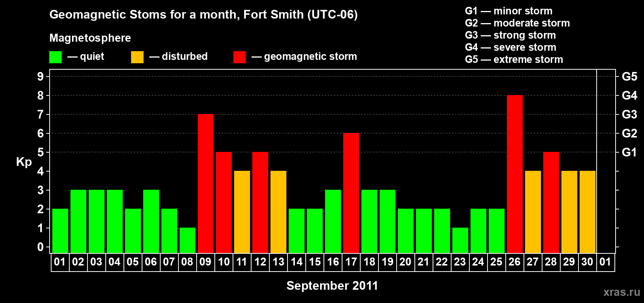The height and width of the screenshot is (303, 644).
Task: Select the red bar for September 26
Action: coord(514,174)
